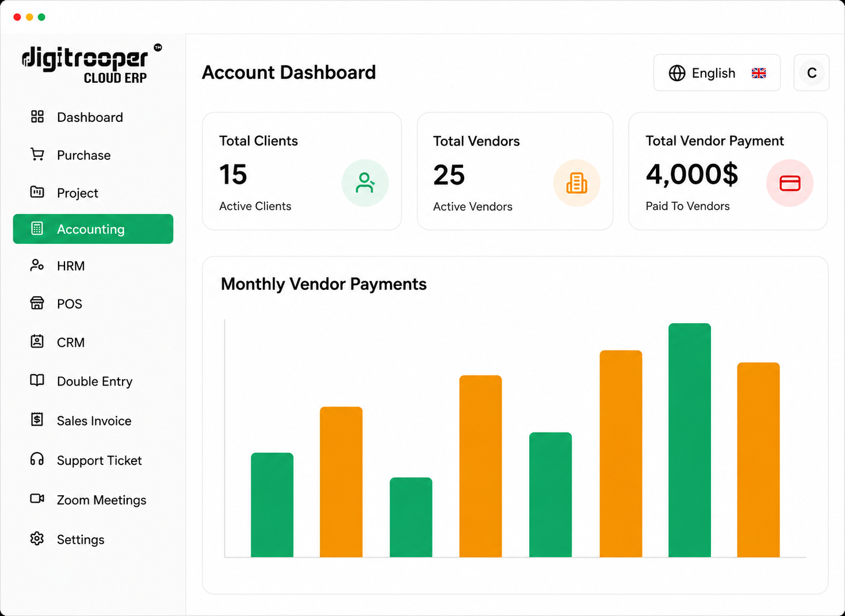The image size is (845, 616).
Task: Click the Project folder icon
Action: point(37,192)
